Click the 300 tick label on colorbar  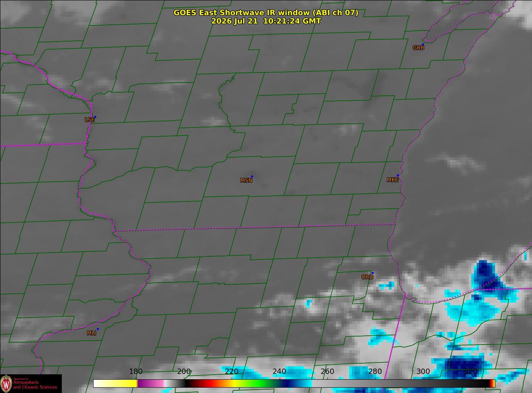(423, 372)
